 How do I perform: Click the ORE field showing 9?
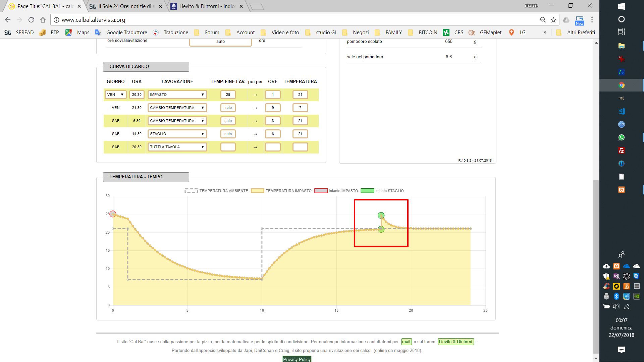pyautogui.click(x=273, y=108)
